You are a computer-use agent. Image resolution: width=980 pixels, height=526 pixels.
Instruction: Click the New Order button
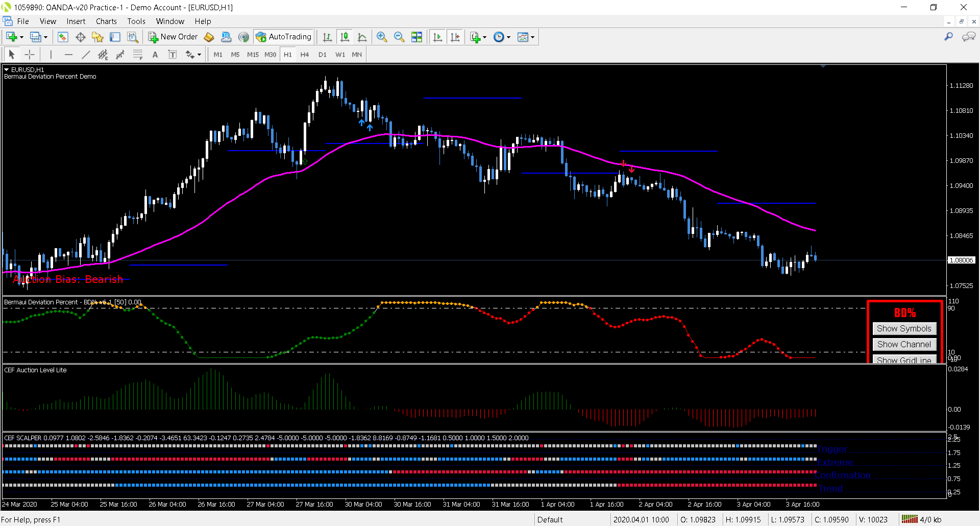click(x=173, y=37)
